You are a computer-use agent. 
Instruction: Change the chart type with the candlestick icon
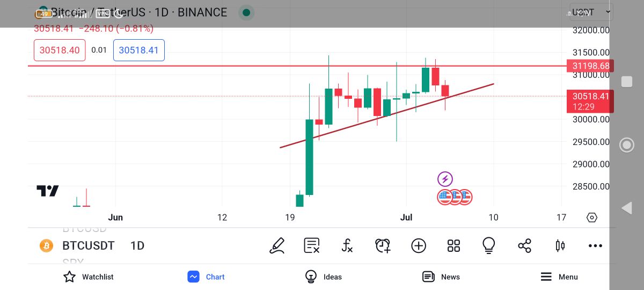click(560, 246)
